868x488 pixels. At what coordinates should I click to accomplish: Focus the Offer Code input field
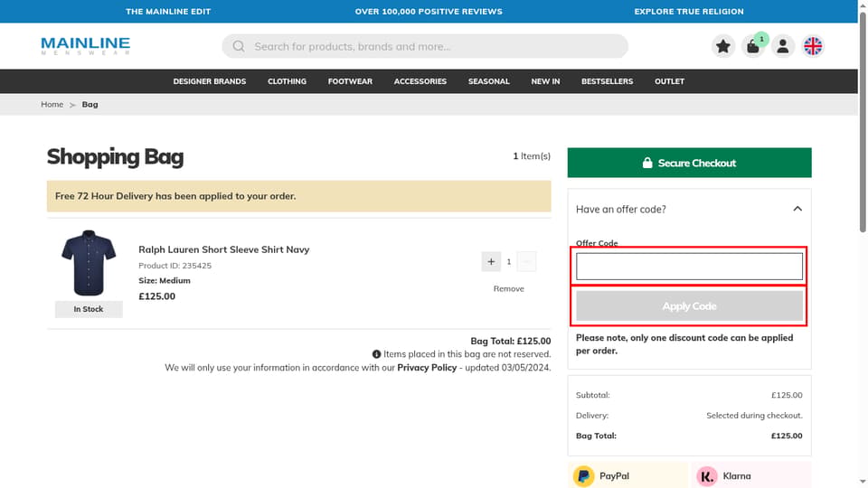(x=689, y=267)
